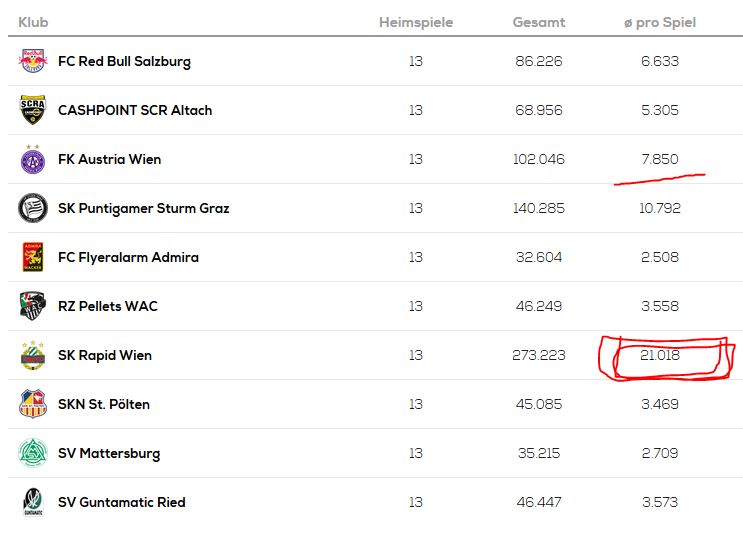Click the circled 21.018 average attendance value
Image resolution: width=743 pixels, height=539 pixels.
[x=660, y=355]
